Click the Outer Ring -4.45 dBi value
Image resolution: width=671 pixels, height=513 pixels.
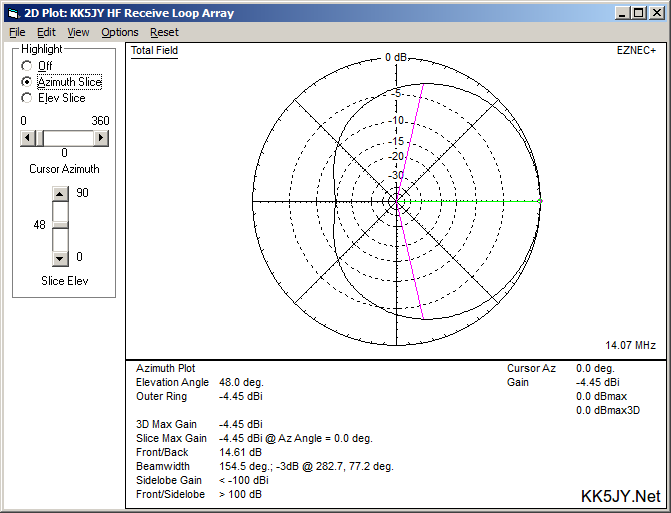(240, 396)
